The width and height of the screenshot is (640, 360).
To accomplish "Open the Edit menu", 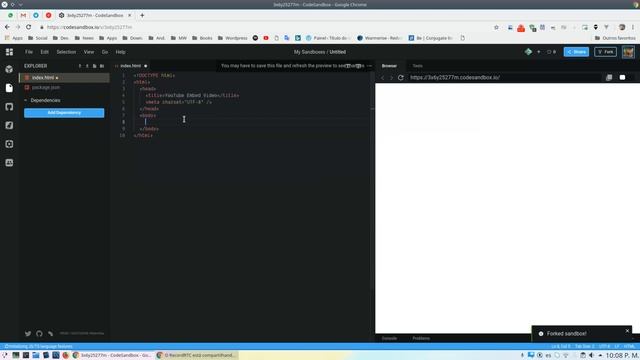I will pos(44,52).
